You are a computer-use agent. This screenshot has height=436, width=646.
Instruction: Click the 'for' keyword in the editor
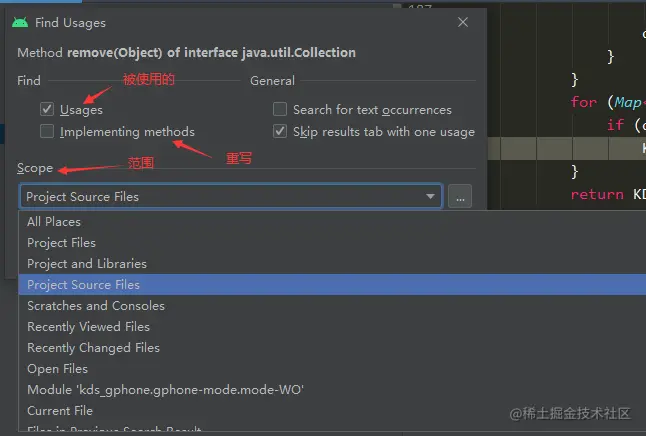pyautogui.click(x=583, y=102)
